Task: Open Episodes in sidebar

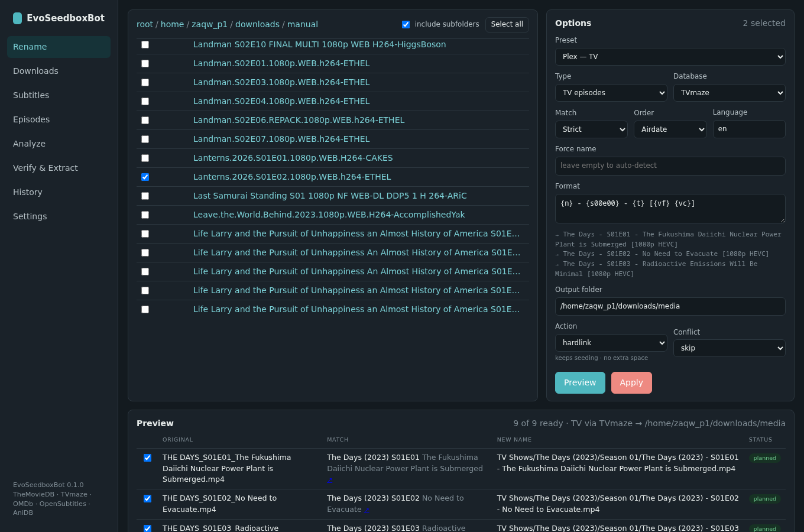Action: [x=59, y=119]
